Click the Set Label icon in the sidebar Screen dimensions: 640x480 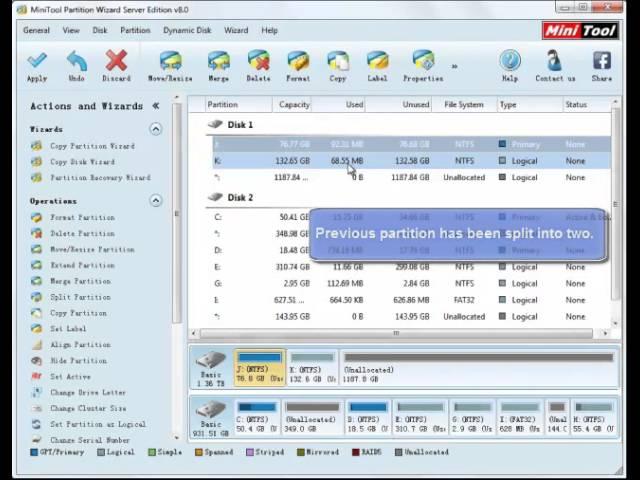[37, 329]
